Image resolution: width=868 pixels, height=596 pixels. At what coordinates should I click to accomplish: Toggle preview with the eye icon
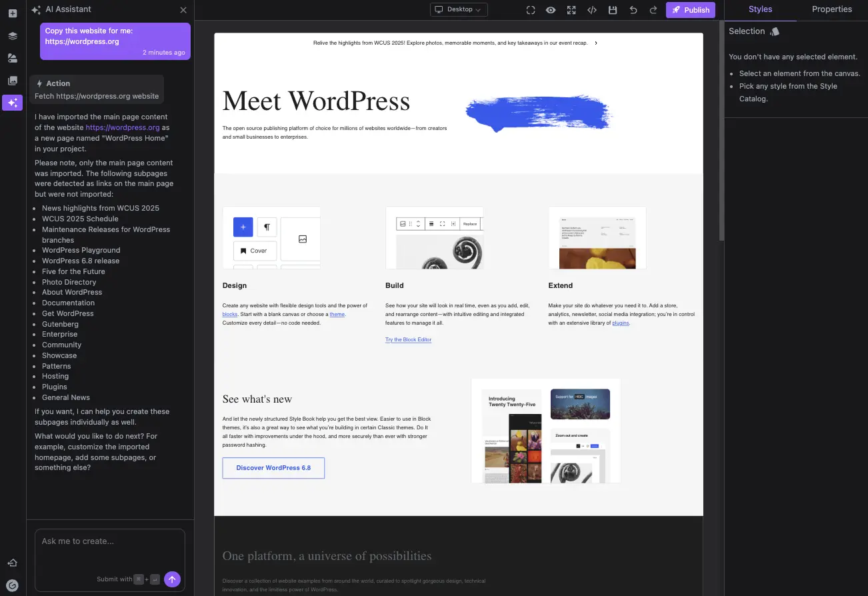click(551, 10)
